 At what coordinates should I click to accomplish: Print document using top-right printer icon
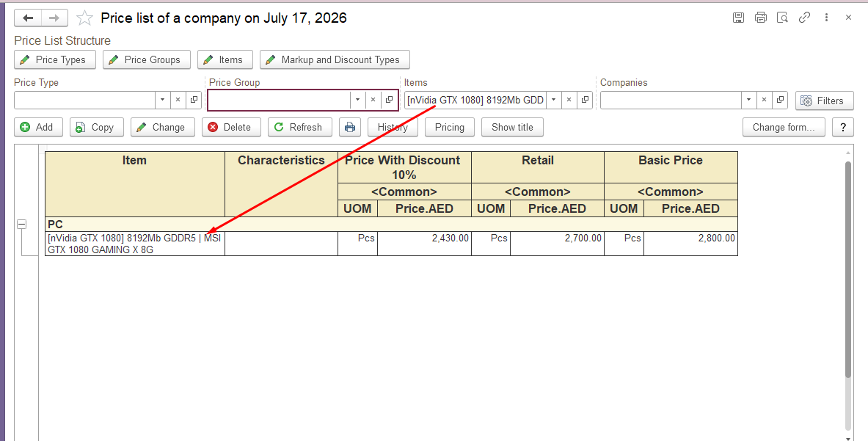(761, 18)
